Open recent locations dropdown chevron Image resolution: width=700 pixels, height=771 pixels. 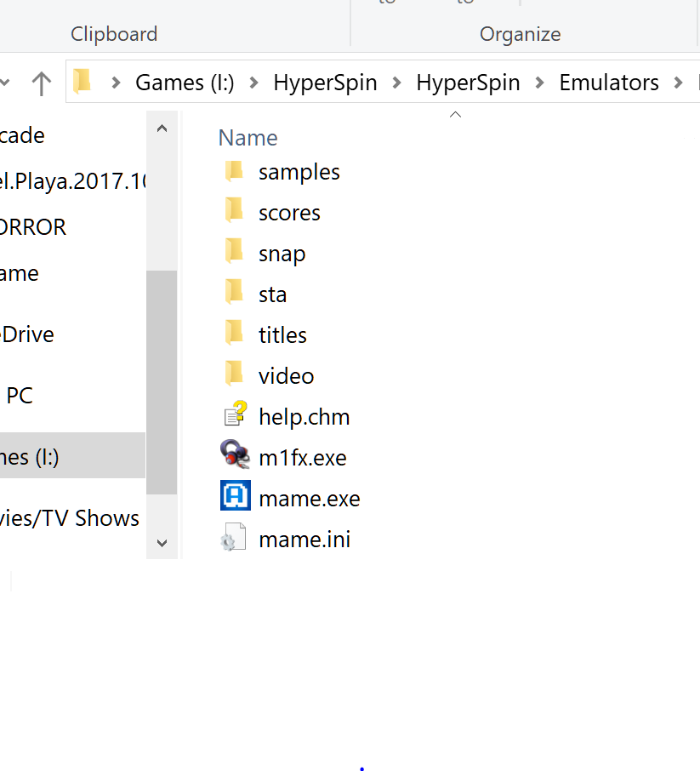coord(4,83)
